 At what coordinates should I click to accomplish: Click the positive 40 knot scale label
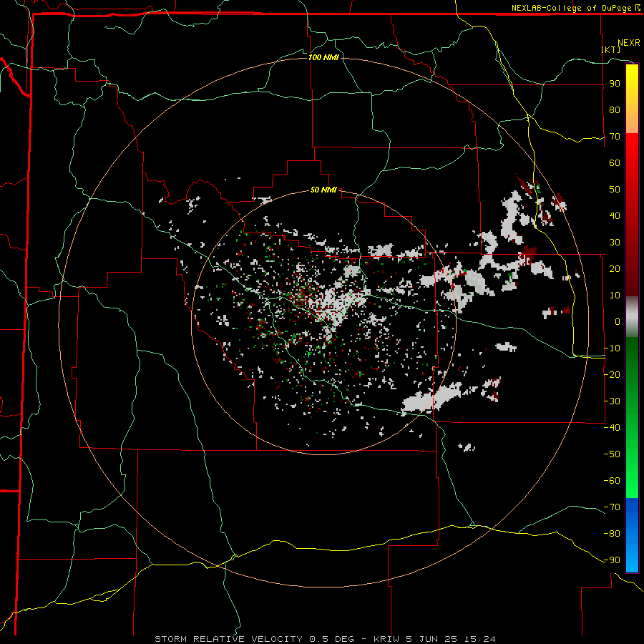pos(615,216)
